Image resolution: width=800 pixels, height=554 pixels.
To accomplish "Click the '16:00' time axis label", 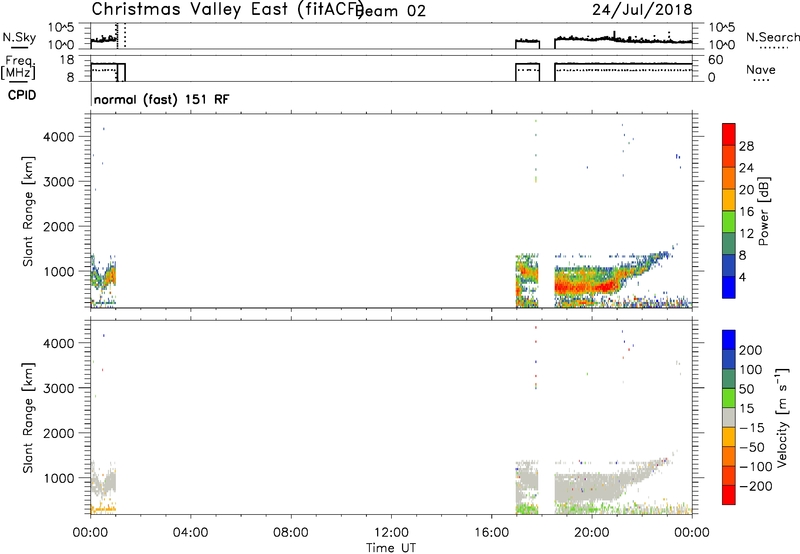I will pos(491,533).
